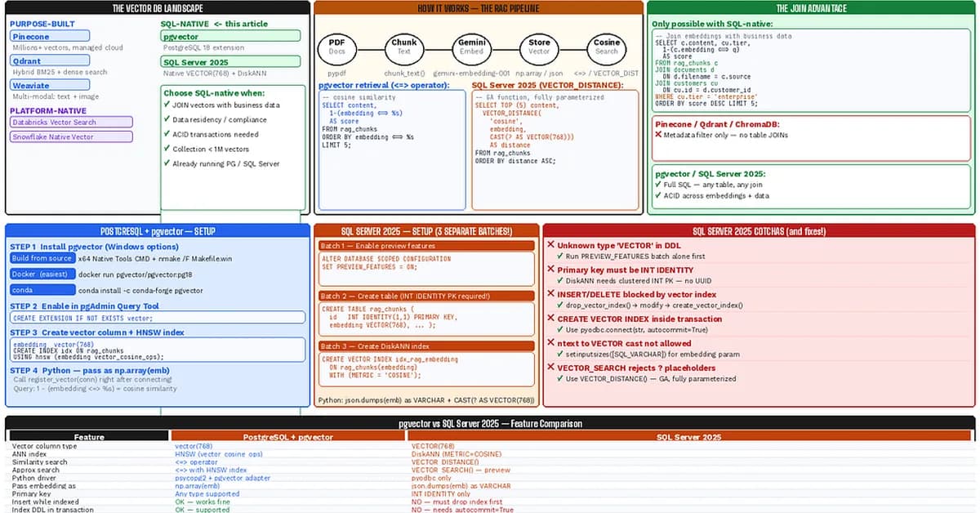
Task: Click 'SQL Server 2025 Gotchas' panel title
Action: coord(759,231)
